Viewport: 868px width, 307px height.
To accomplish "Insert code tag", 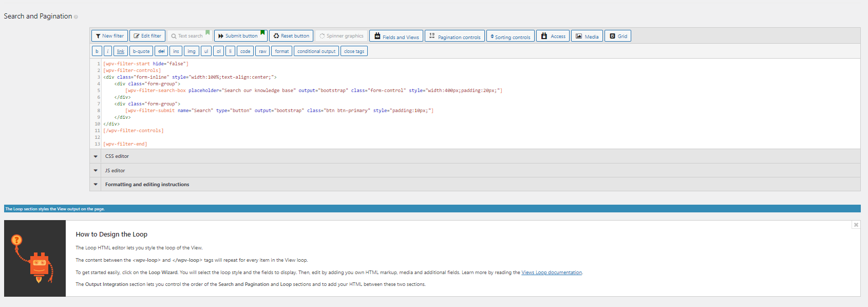I will (245, 51).
